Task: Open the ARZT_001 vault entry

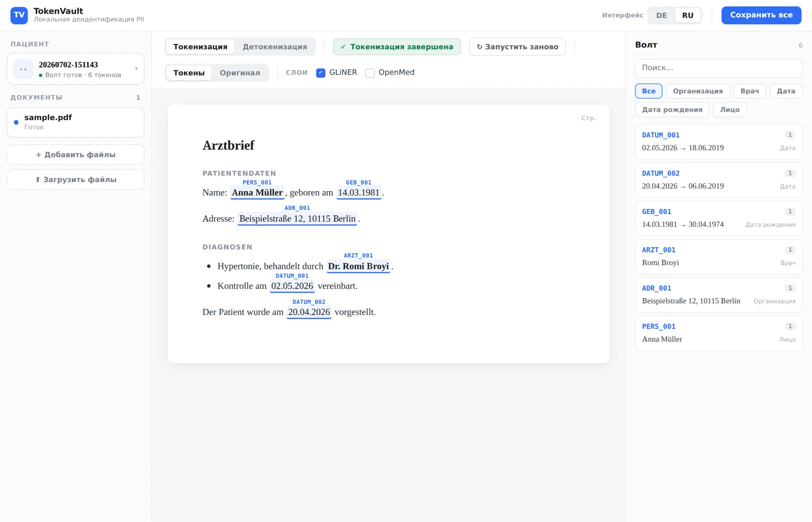Action: (x=719, y=257)
